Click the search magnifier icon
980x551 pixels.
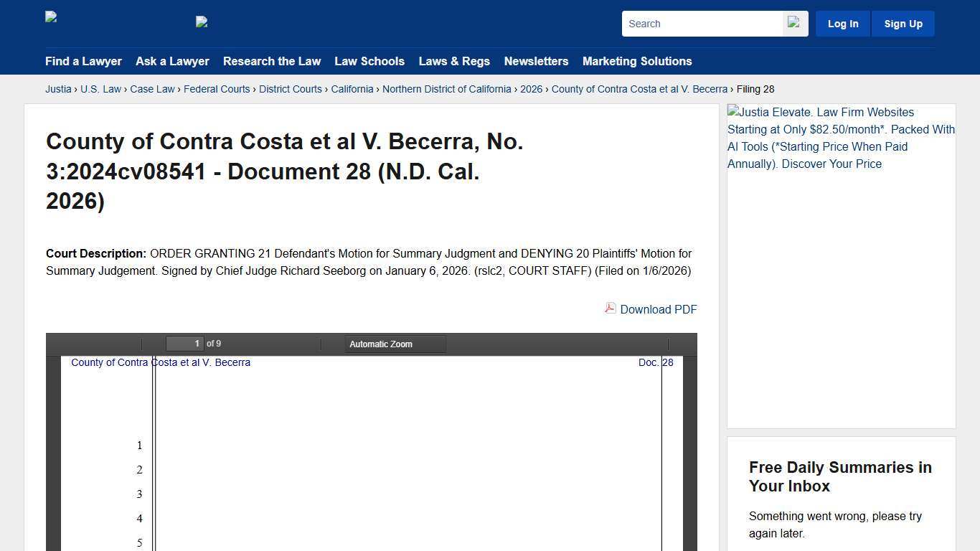pos(793,23)
